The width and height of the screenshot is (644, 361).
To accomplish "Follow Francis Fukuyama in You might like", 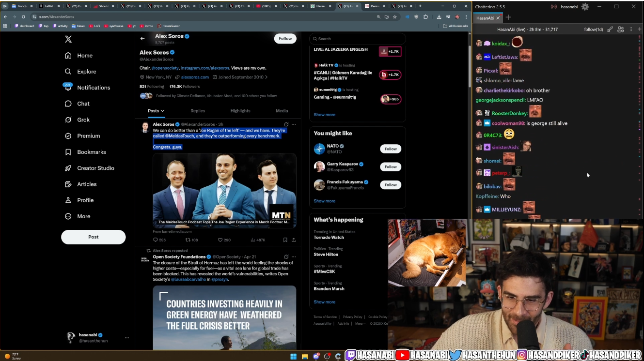I will 391,185.
